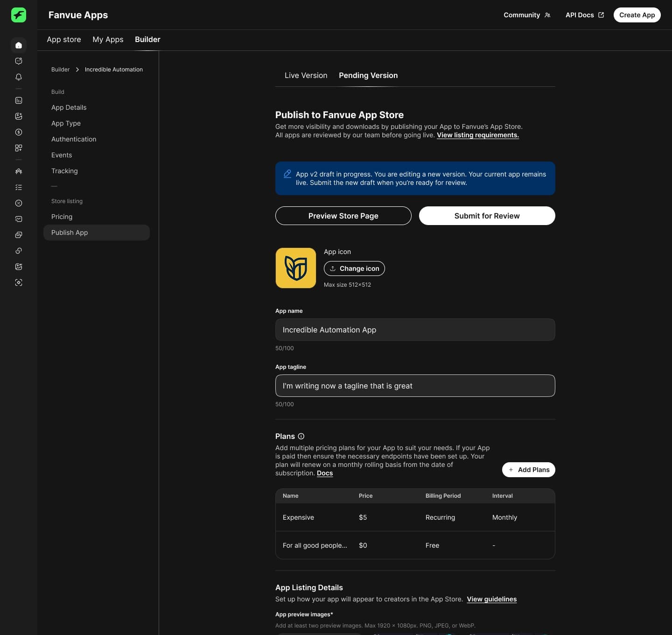The width and height of the screenshot is (672, 635).
Task: Open View listing requirements link
Action: click(478, 135)
